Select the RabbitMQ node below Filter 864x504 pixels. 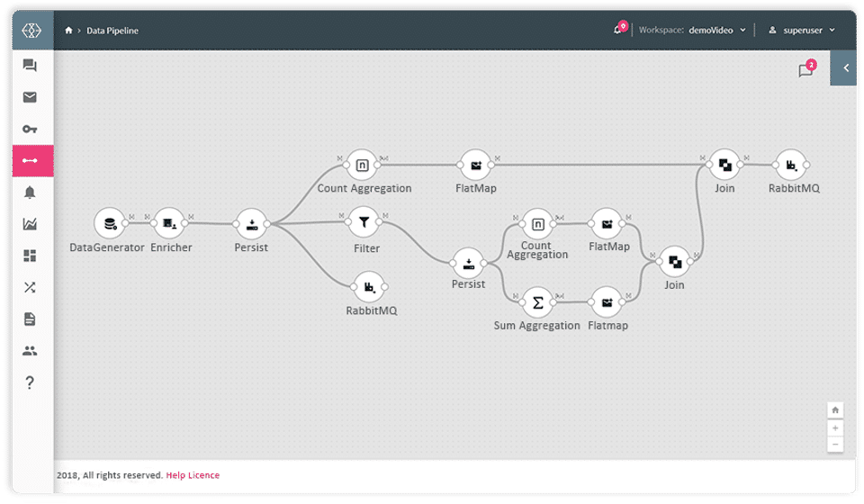369,286
